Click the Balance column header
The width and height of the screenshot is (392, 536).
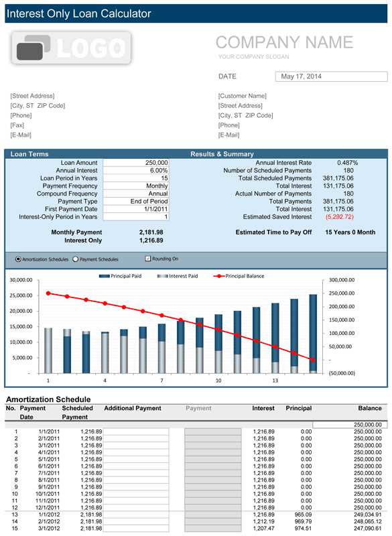[x=370, y=408]
